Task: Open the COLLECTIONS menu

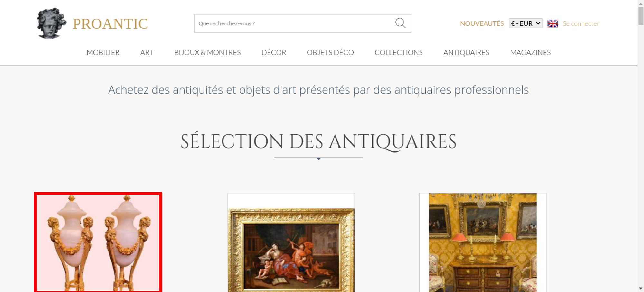Action: pos(399,52)
